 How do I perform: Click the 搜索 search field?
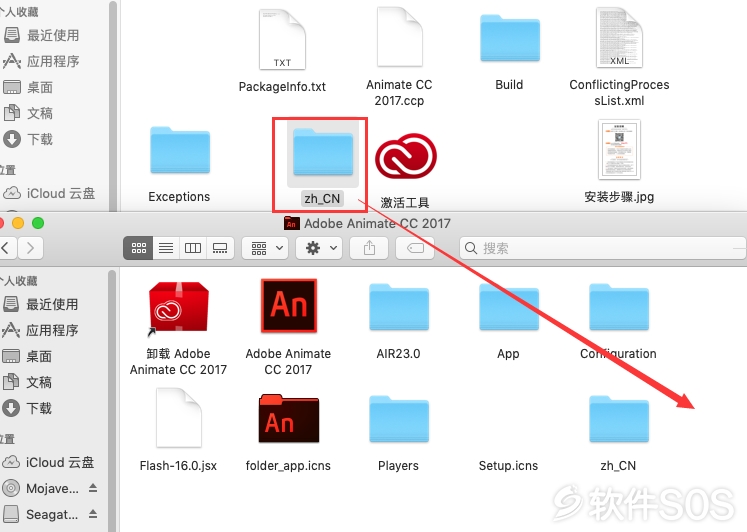[x=602, y=248]
